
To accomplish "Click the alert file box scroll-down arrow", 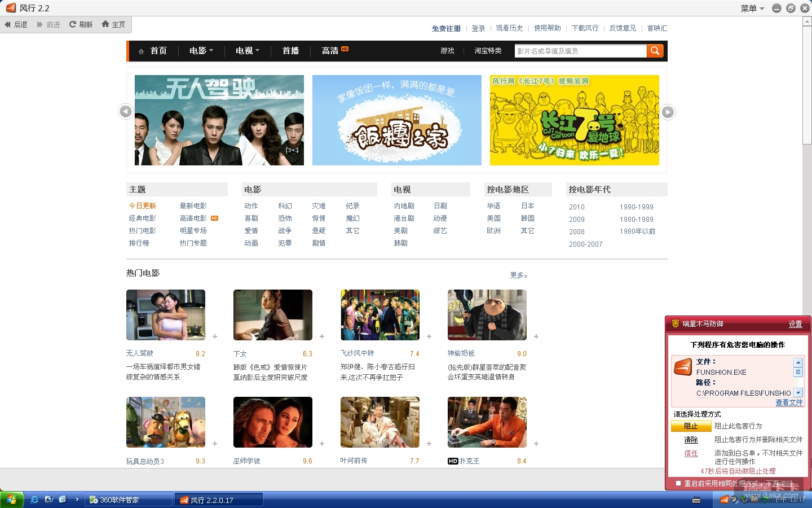I will (x=798, y=392).
